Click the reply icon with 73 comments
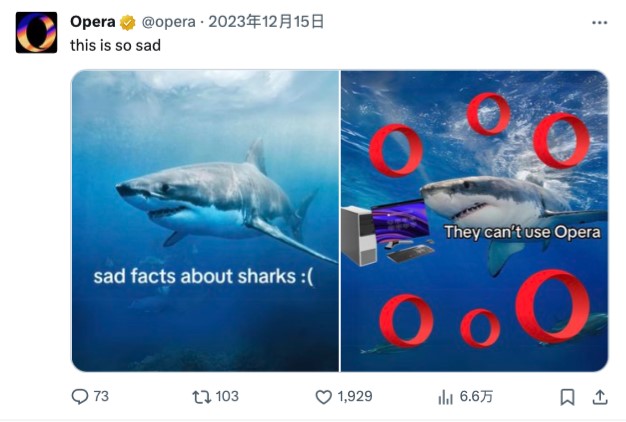626x422 pixels. (x=80, y=397)
